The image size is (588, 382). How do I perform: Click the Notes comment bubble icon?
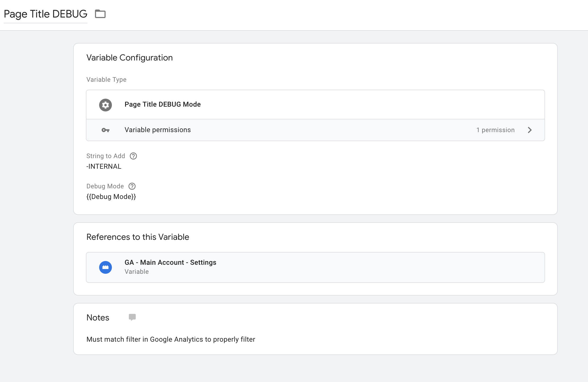(x=132, y=317)
